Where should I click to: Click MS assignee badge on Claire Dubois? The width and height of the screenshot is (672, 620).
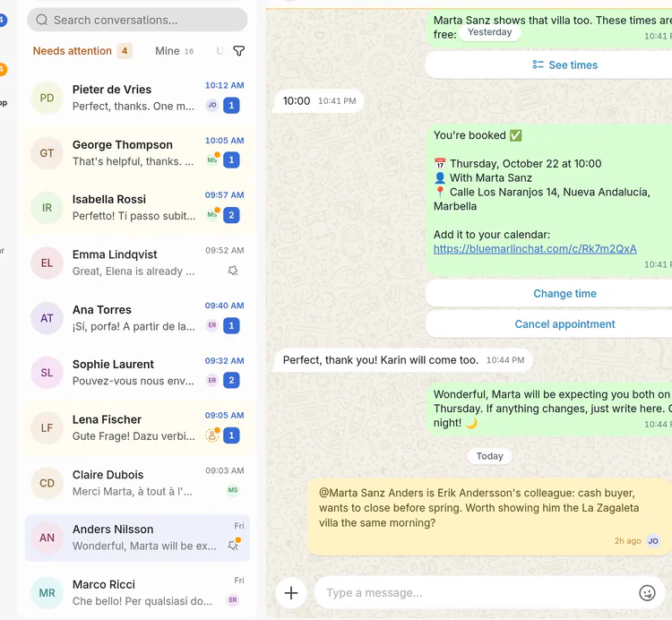233,490
